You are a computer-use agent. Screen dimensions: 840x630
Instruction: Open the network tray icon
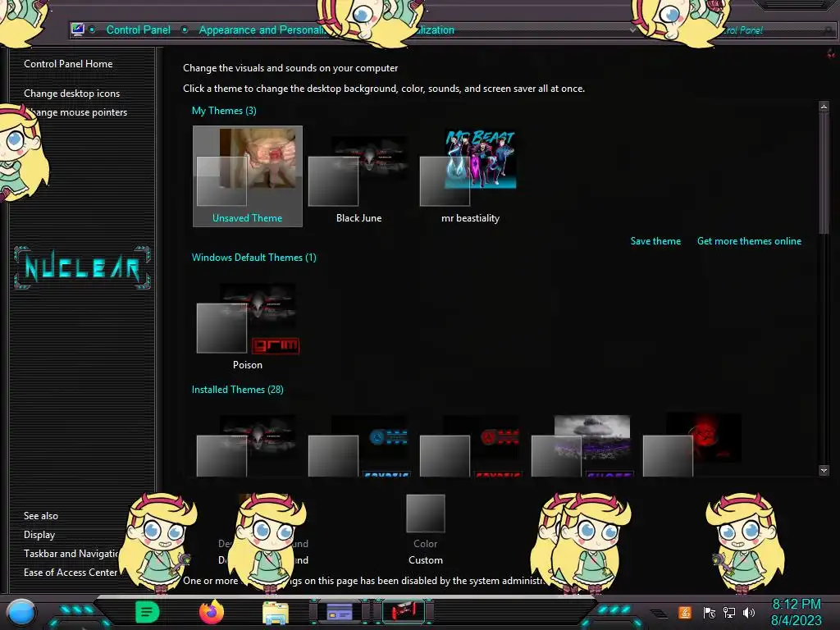729,612
